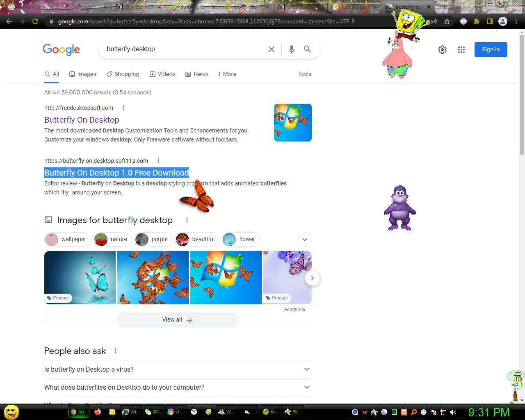Switch to the Images tab
This screenshot has width=525, height=420.
[83, 74]
